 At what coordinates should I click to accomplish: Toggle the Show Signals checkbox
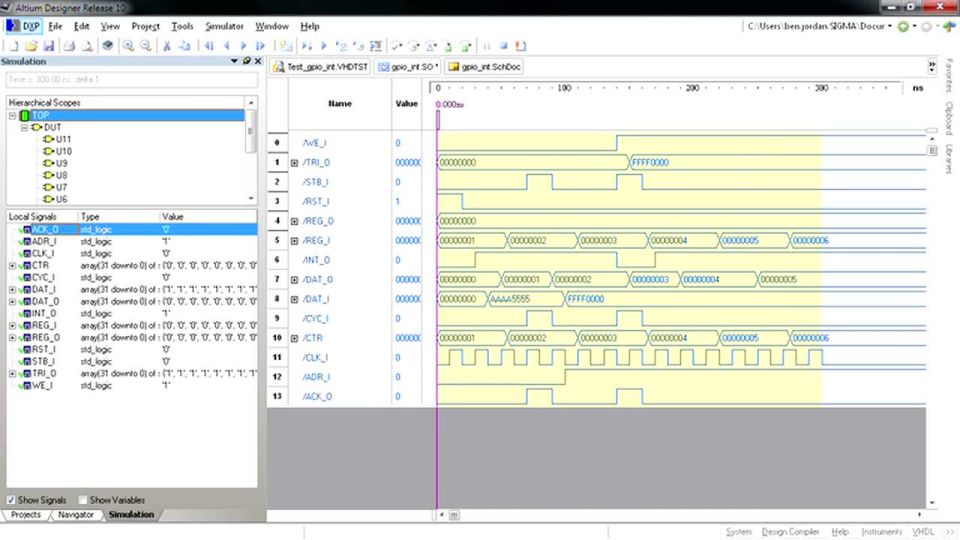coord(10,500)
